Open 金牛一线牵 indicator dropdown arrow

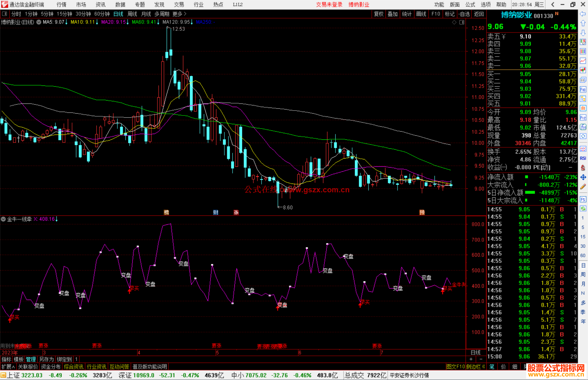pyautogui.click(x=3, y=219)
